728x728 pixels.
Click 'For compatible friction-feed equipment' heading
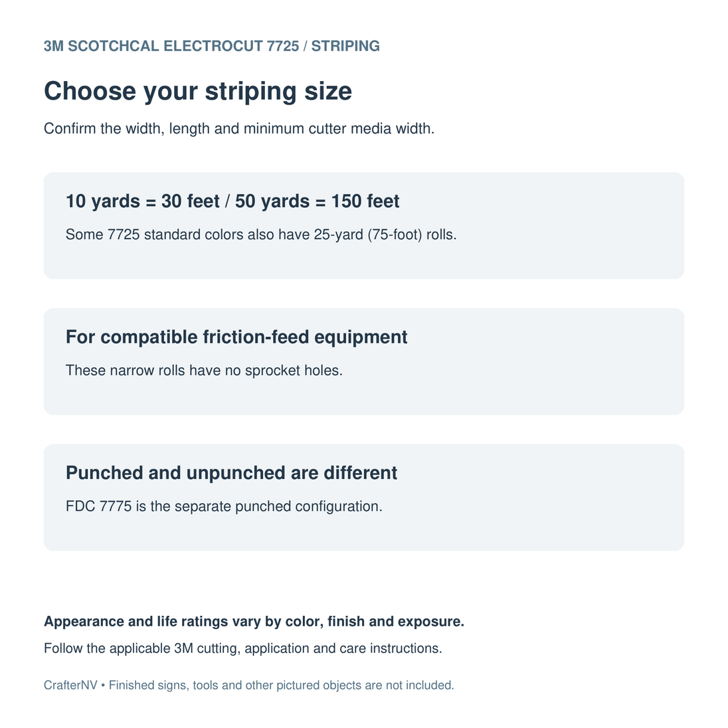coord(236,337)
